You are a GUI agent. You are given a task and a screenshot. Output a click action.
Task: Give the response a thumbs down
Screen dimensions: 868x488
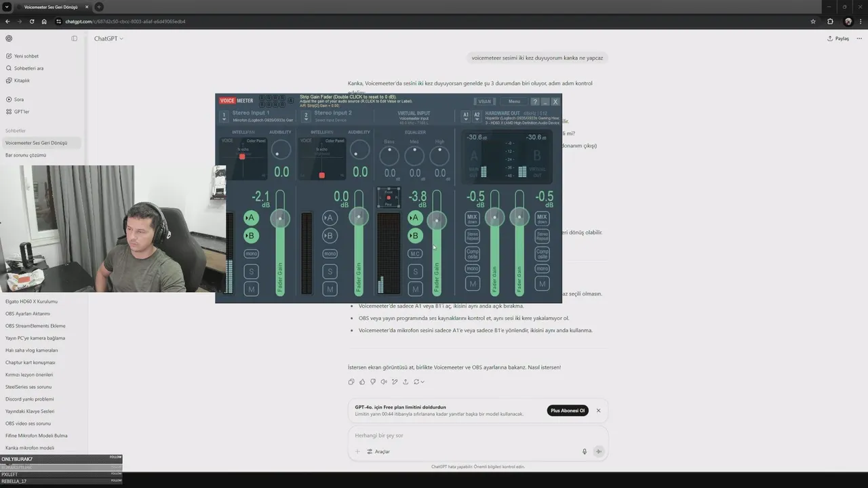(373, 382)
